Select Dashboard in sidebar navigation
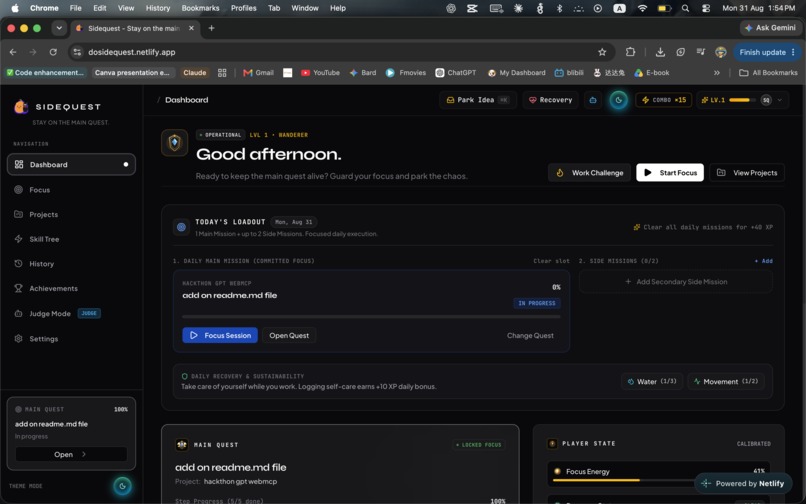 point(71,165)
